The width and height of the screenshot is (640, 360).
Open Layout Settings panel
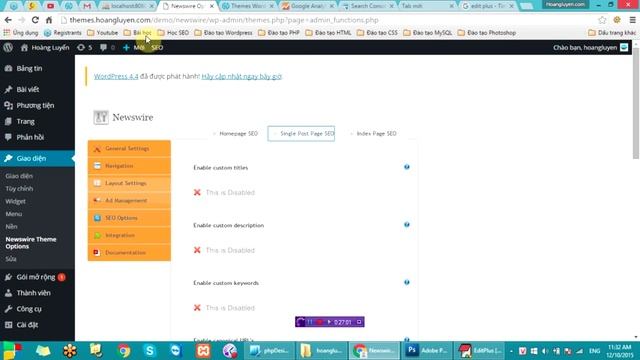coord(129,183)
